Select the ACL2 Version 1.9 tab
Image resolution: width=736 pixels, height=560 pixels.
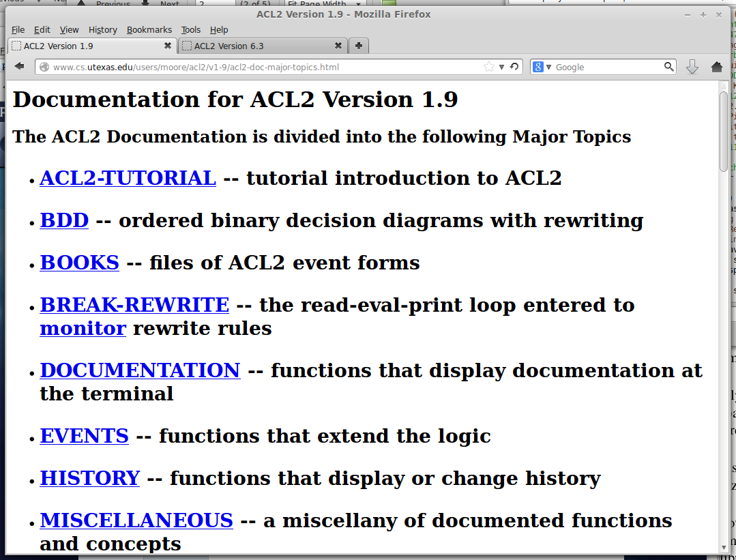tap(92, 46)
